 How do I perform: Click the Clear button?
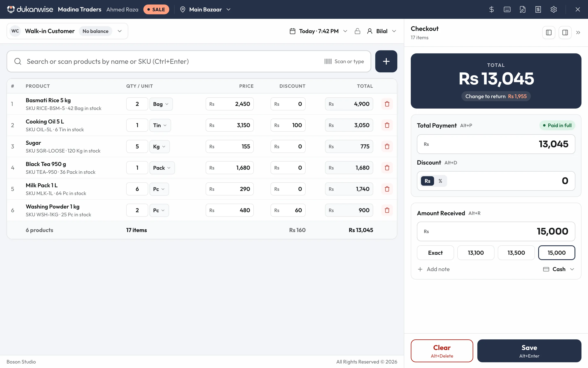point(442,351)
